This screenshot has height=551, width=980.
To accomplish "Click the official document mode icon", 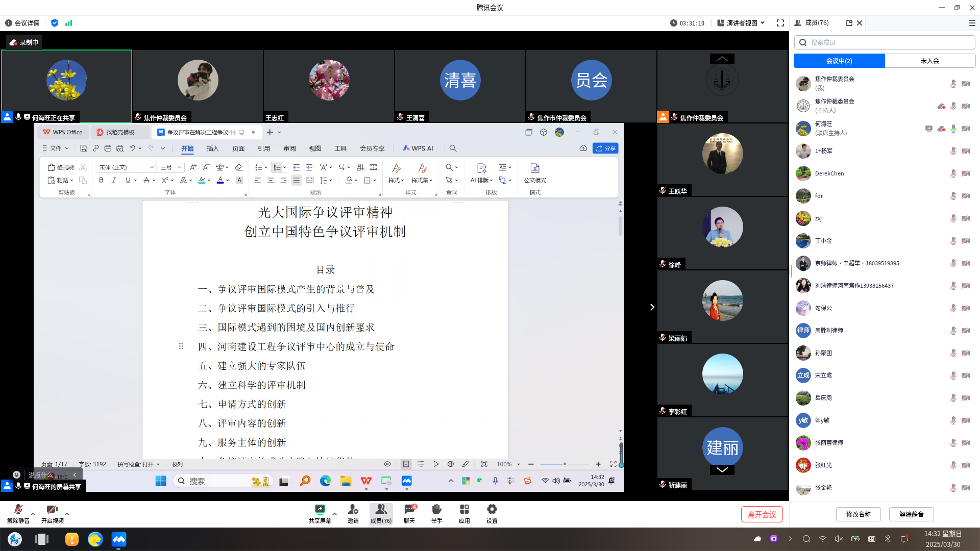I will pyautogui.click(x=535, y=173).
